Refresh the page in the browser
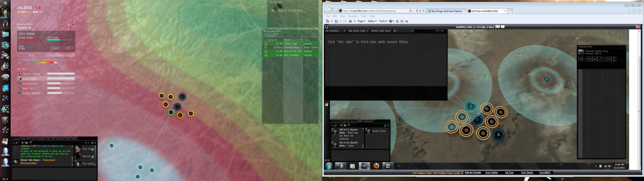 click(x=420, y=11)
